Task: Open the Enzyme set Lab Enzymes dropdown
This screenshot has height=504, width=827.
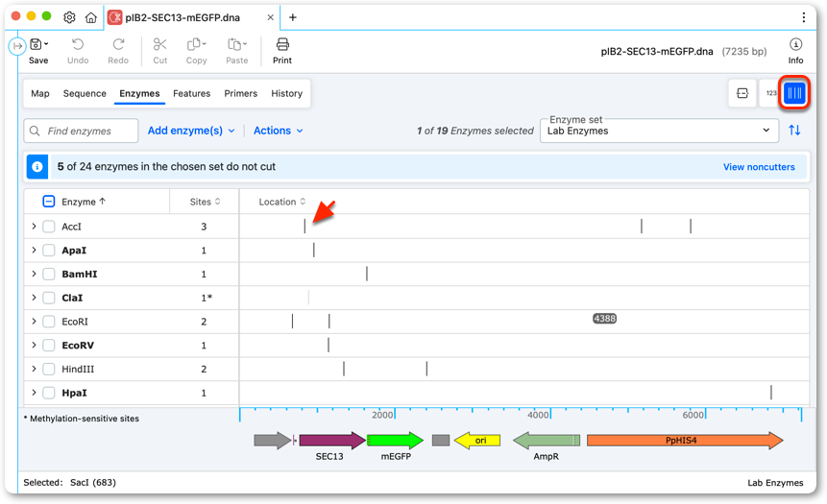Action: click(659, 131)
